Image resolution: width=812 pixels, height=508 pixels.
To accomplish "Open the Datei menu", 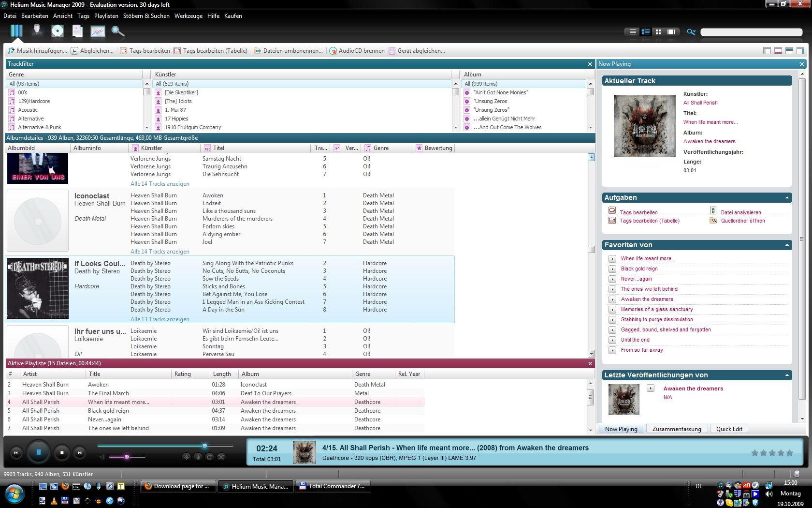I will [10, 16].
